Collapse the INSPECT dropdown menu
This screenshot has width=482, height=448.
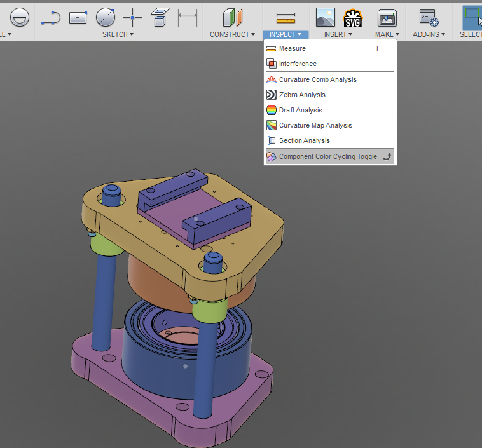click(286, 34)
